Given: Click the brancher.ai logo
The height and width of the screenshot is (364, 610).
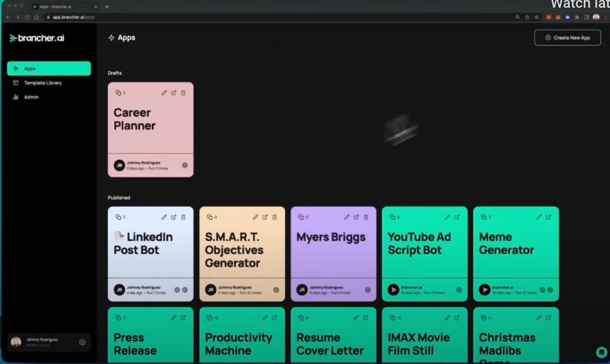Looking at the screenshot, I should click(37, 38).
